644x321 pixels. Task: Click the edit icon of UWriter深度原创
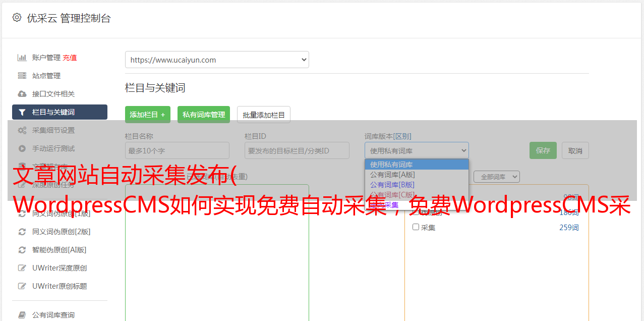click(x=22, y=268)
